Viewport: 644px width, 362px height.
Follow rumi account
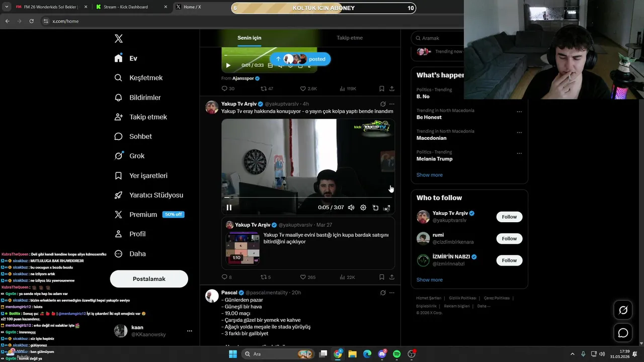click(509, 239)
